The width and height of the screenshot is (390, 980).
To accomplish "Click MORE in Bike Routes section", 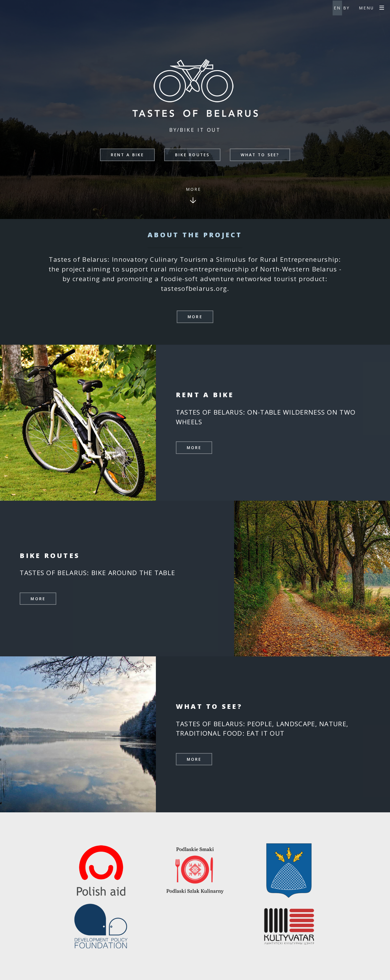I will click(x=38, y=599).
